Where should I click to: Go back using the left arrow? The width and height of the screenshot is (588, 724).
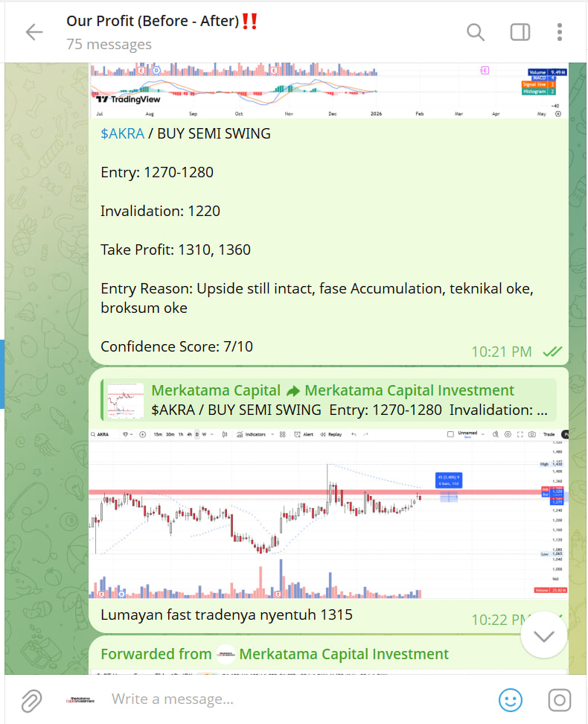pyautogui.click(x=34, y=32)
